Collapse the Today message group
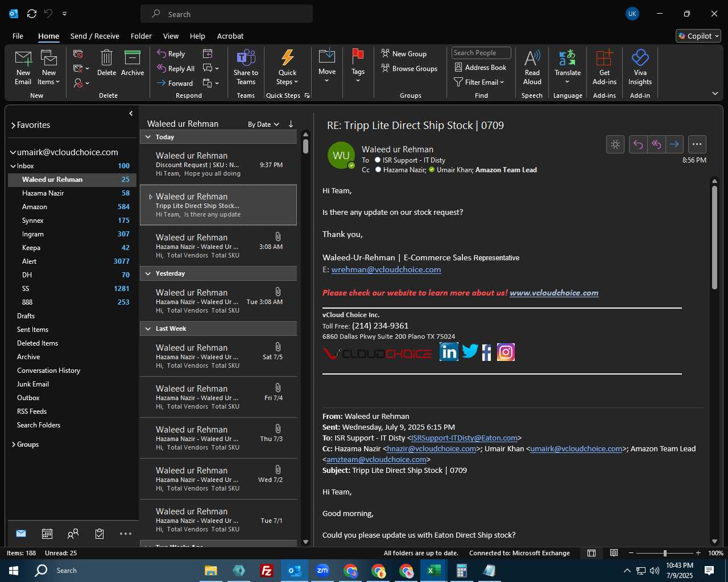 [x=148, y=137]
